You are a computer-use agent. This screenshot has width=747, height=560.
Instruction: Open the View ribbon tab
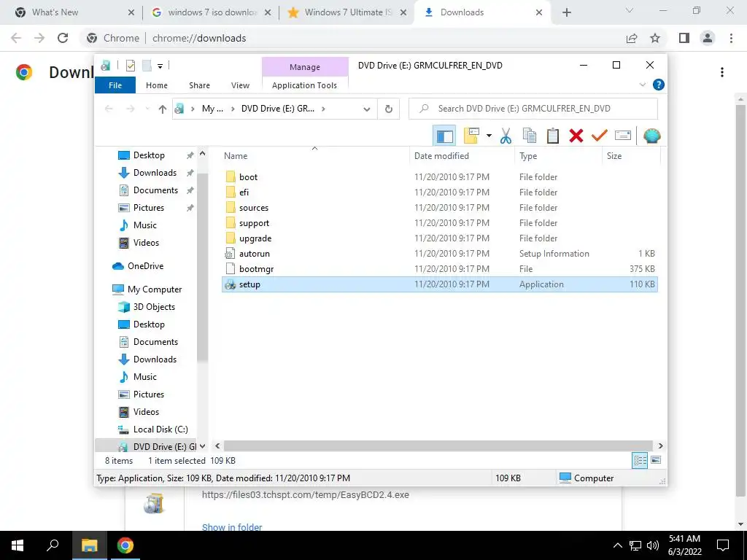240,85
